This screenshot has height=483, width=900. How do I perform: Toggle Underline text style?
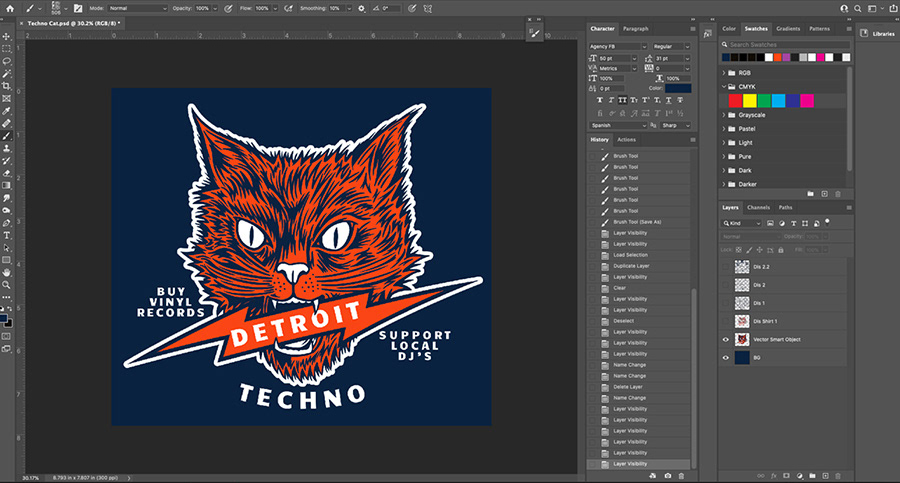pos(669,100)
